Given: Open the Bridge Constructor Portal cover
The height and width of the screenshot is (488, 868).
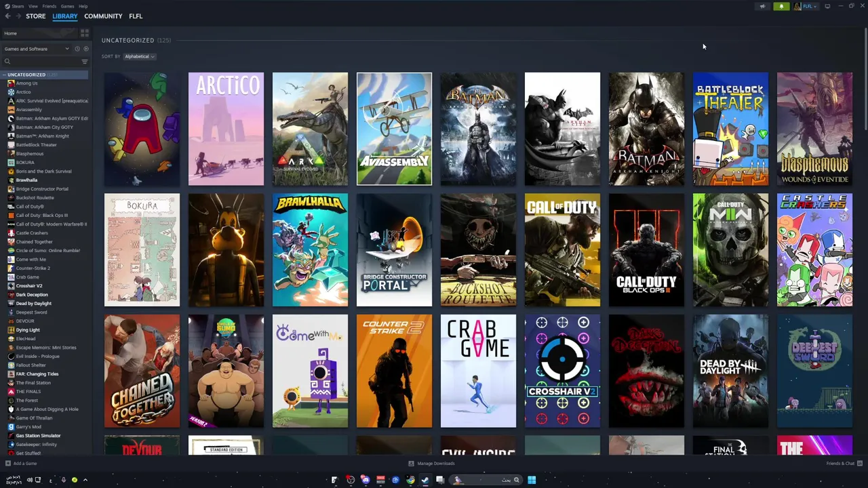Looking at the screenshot, I should (x=394, y=250).
